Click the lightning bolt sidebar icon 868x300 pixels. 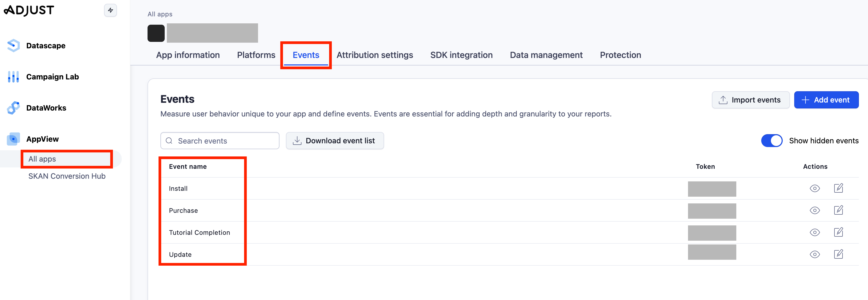110,10
